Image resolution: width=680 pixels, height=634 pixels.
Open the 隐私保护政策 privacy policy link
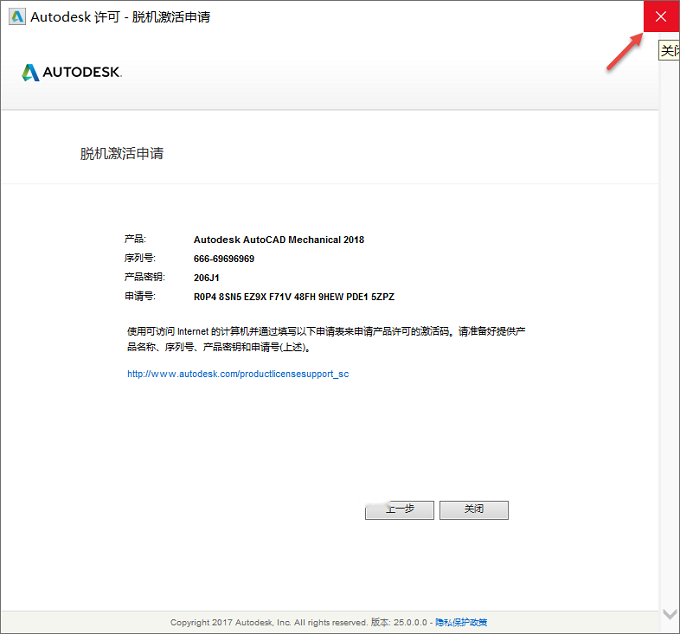pyautogui.click(x=461, y=622)
